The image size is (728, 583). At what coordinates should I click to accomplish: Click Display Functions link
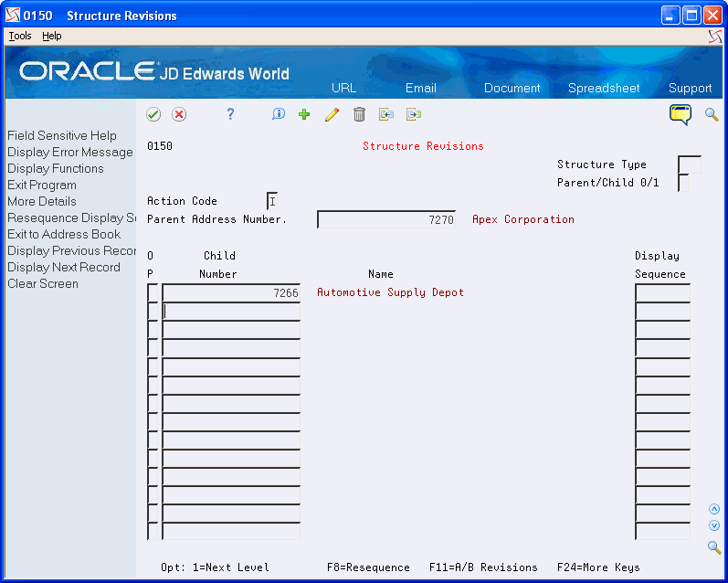coord(55,169)
